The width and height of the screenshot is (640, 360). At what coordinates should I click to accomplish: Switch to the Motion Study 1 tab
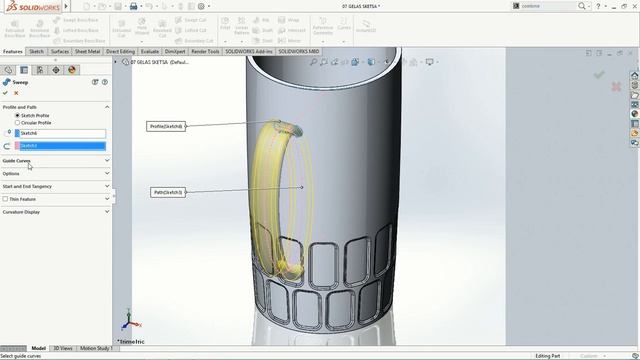coord(96,348)
